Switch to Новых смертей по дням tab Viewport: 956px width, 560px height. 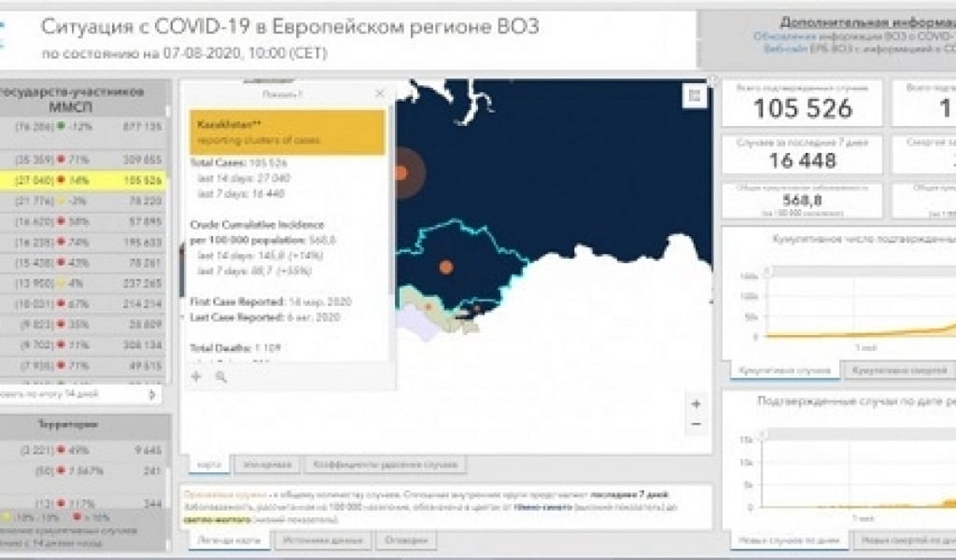click(904, 539)
